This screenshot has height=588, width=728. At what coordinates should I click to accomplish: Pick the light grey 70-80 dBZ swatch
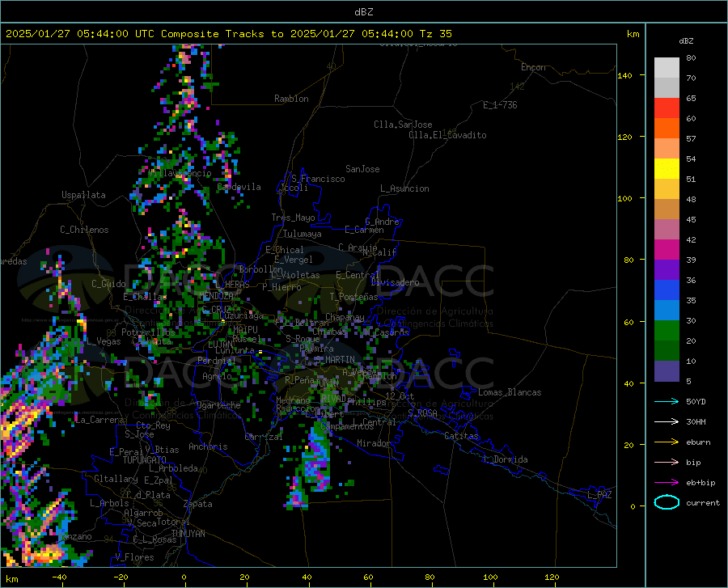[667, 67]
